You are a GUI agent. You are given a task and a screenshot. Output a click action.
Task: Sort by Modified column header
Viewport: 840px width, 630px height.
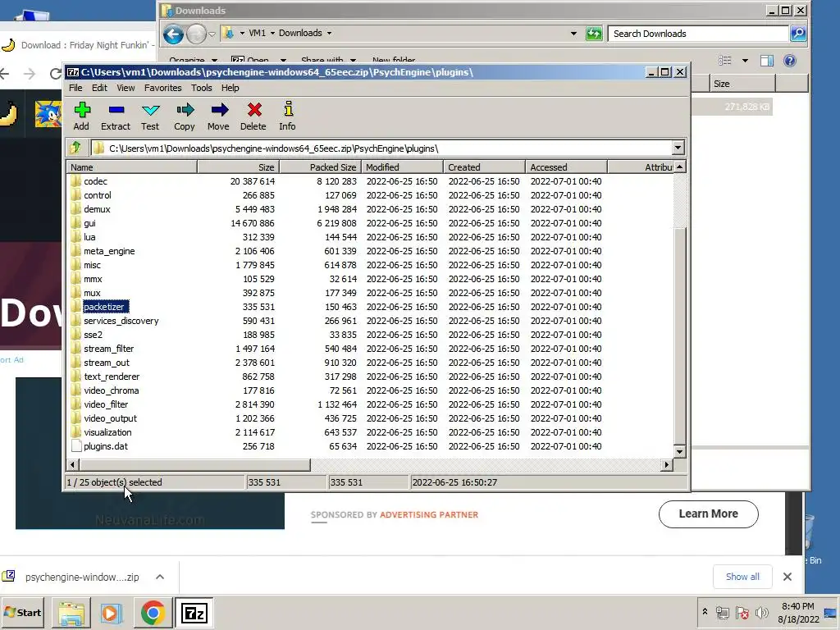coord(402,167)
